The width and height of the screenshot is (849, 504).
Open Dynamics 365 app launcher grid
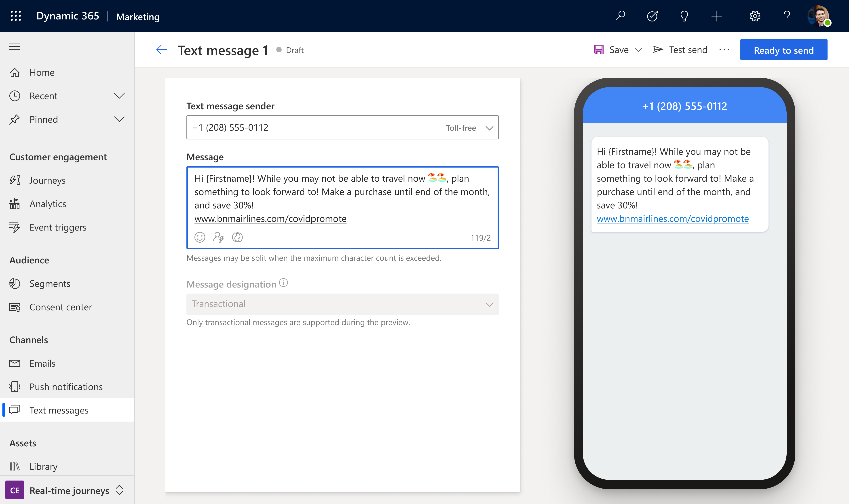click(15, 16)
